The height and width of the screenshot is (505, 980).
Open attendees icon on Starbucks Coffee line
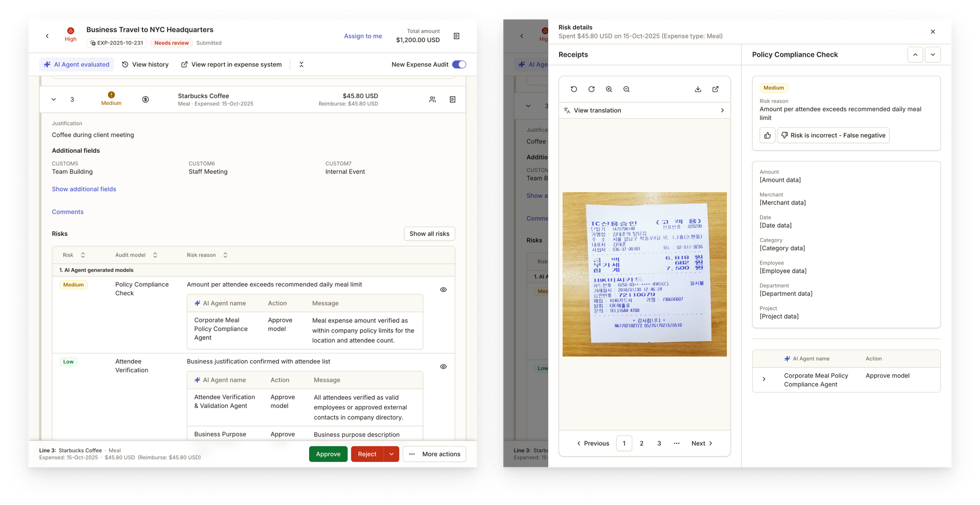tap(432, 99)
